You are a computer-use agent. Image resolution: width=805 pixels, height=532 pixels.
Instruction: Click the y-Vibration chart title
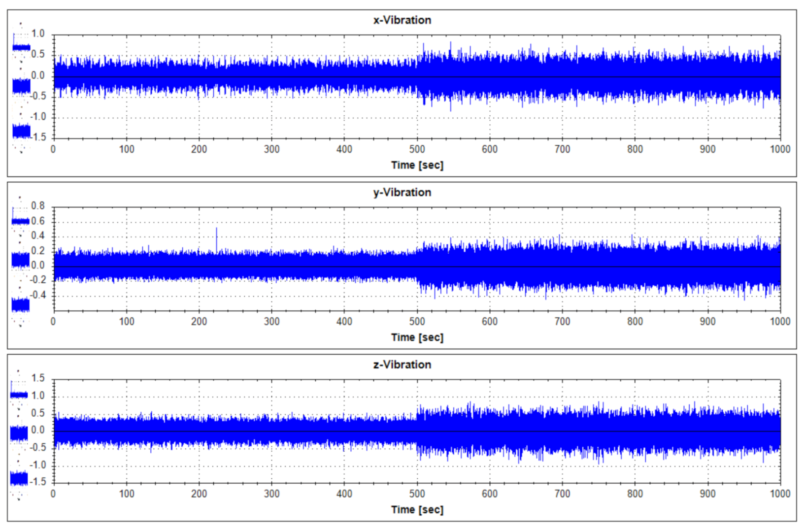402,193
